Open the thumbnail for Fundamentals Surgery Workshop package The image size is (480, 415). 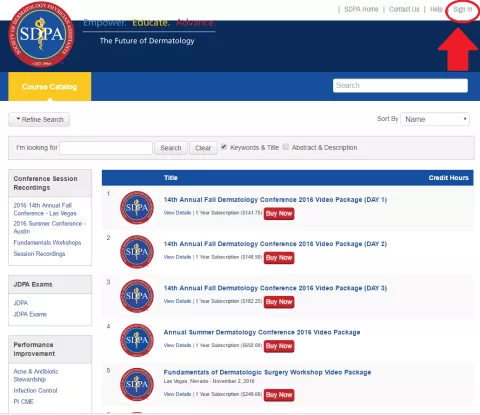coord(137,384)
